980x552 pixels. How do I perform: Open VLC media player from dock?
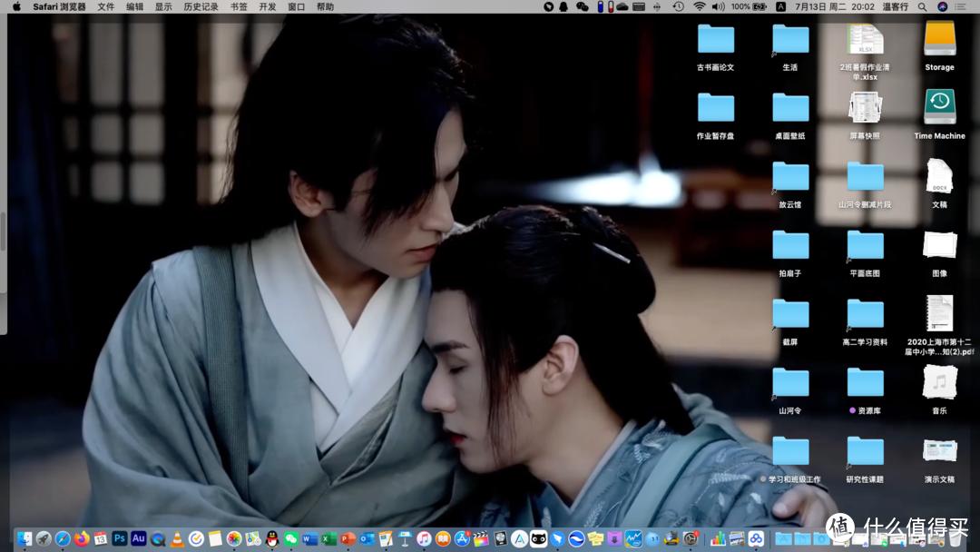pyautogui.click(x=177, y=539)
